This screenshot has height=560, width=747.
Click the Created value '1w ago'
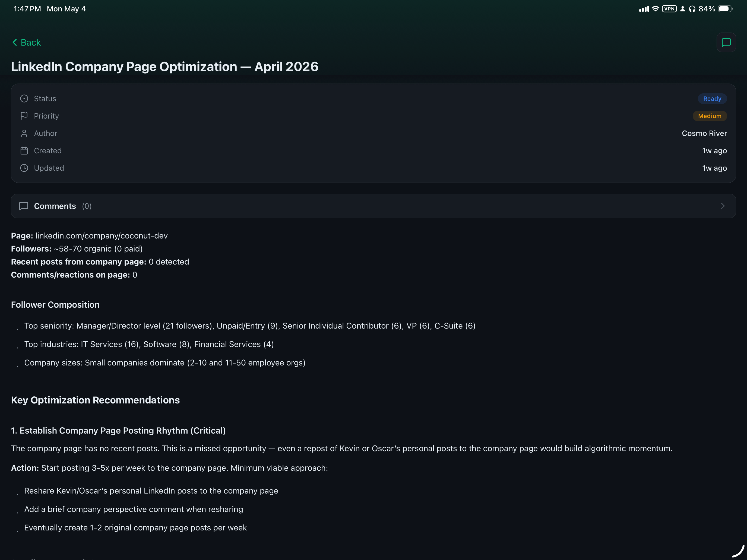click(x=714, y=151)
